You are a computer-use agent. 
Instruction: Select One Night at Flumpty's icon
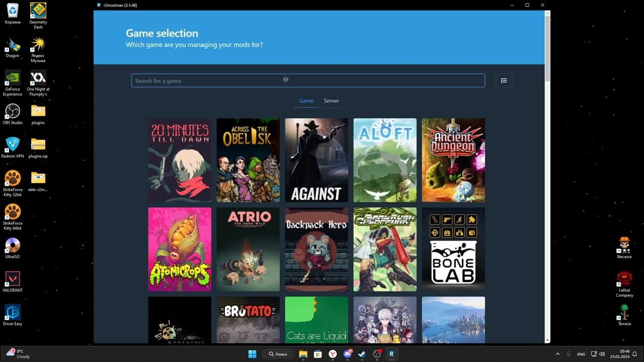click(38, 83)
